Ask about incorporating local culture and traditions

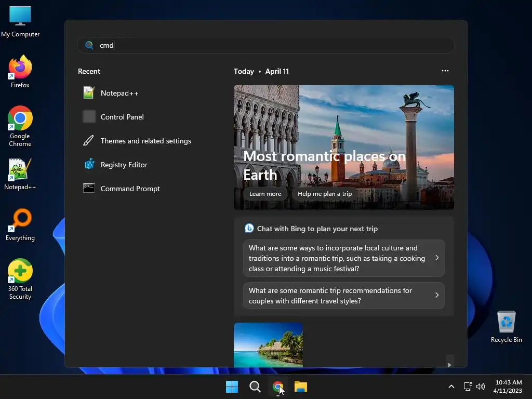[x=344, y=258]
